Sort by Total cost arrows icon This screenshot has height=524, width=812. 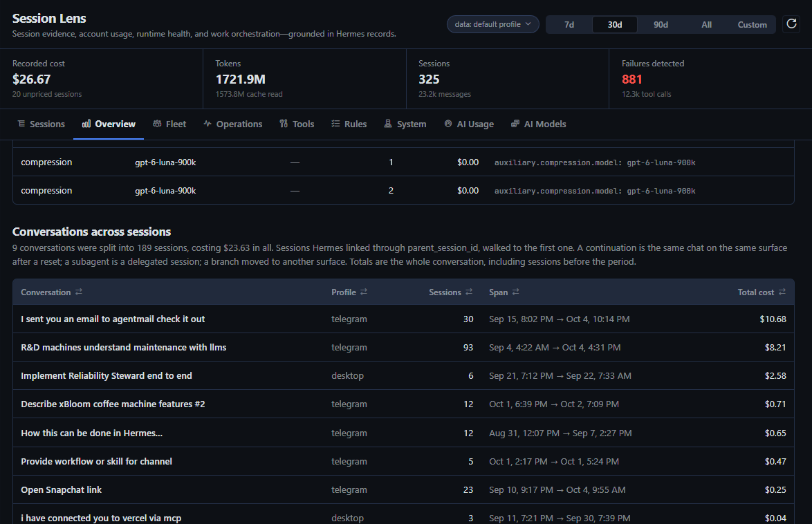click(782, 292)
